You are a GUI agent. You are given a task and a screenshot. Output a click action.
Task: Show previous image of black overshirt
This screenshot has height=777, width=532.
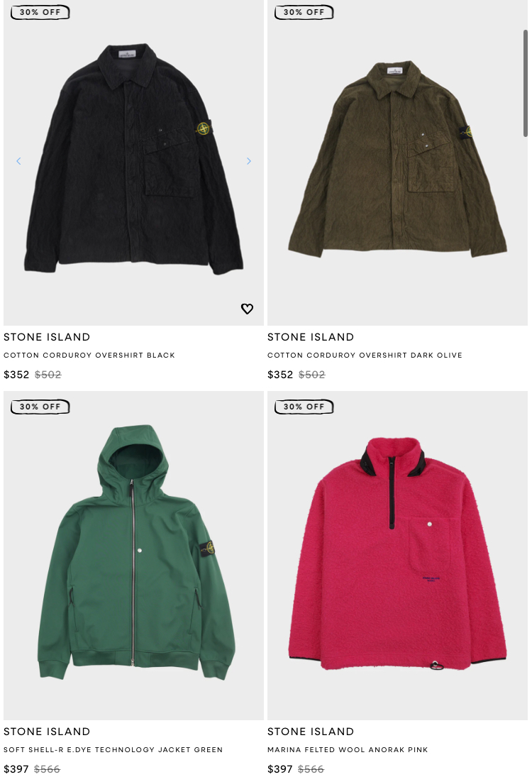pyautogui.click(x=19, y=161)
